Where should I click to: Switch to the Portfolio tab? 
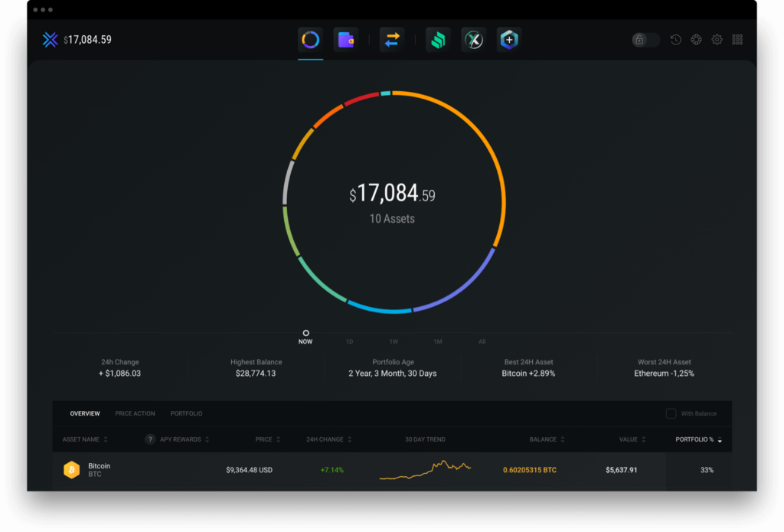187,413
